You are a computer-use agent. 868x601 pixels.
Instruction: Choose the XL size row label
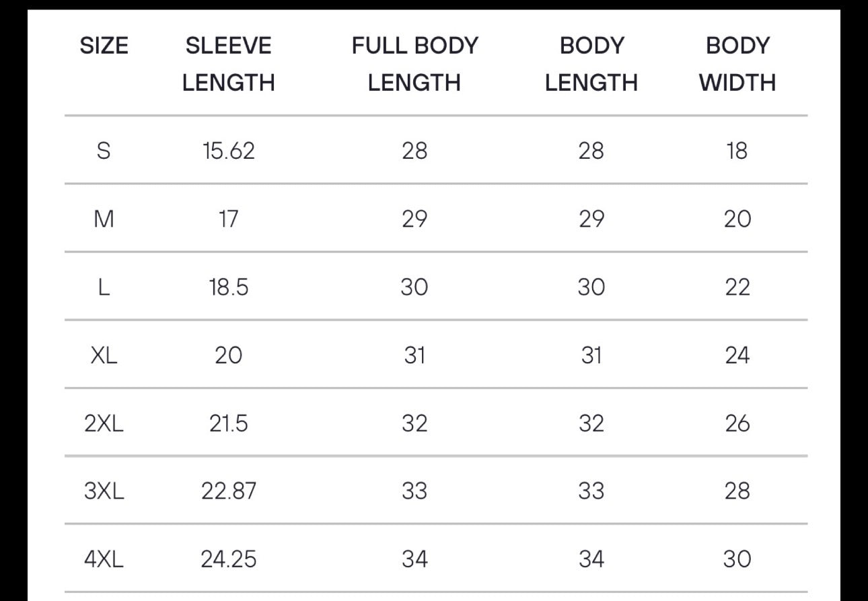(x=104, y=355)
